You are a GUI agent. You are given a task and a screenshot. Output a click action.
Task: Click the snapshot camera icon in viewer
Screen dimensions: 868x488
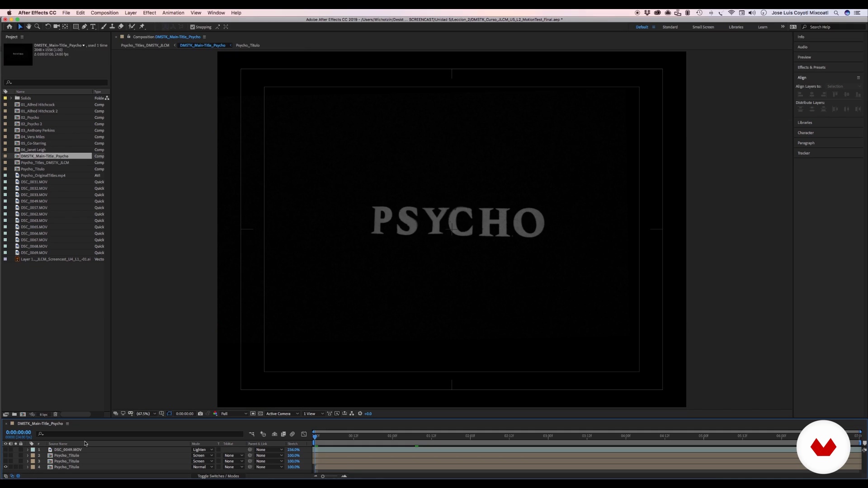click(x=200, y=413)
